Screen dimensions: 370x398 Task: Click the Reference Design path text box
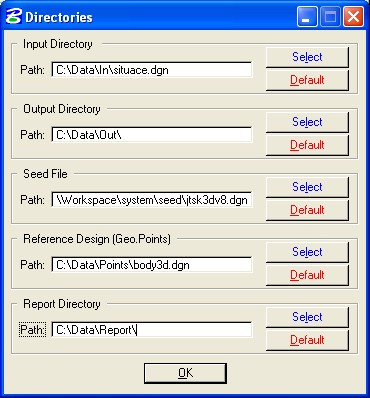click(152, 265)
